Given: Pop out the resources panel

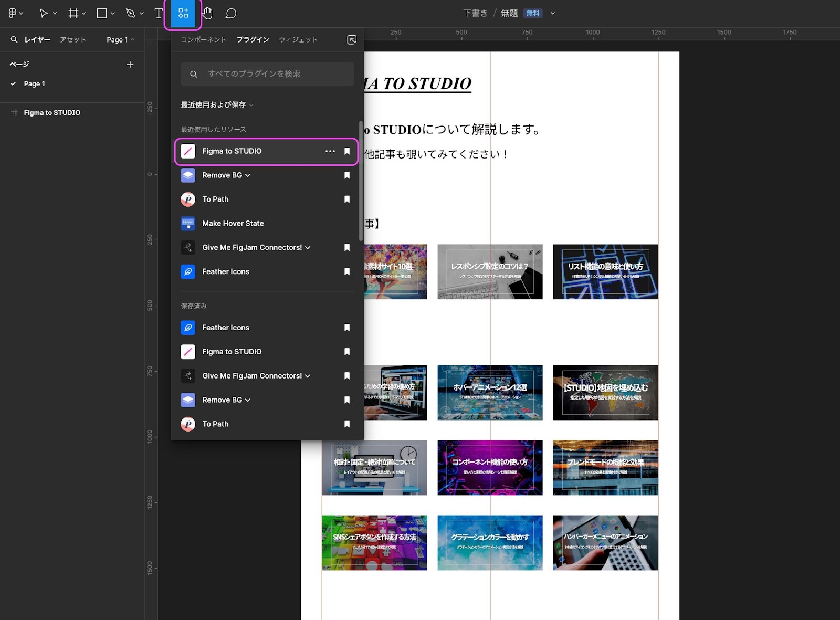Looking at the screenshot, I should (x=352, y=39).
